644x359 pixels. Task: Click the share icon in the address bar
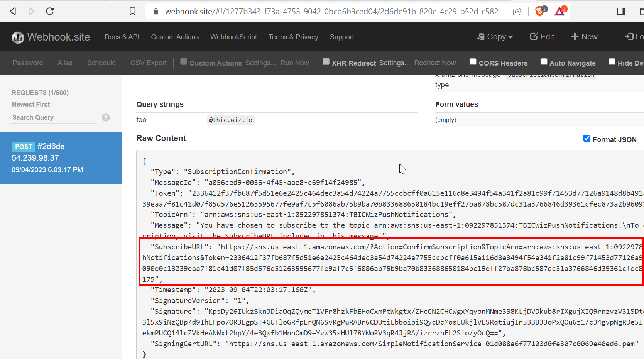[517, 11]
